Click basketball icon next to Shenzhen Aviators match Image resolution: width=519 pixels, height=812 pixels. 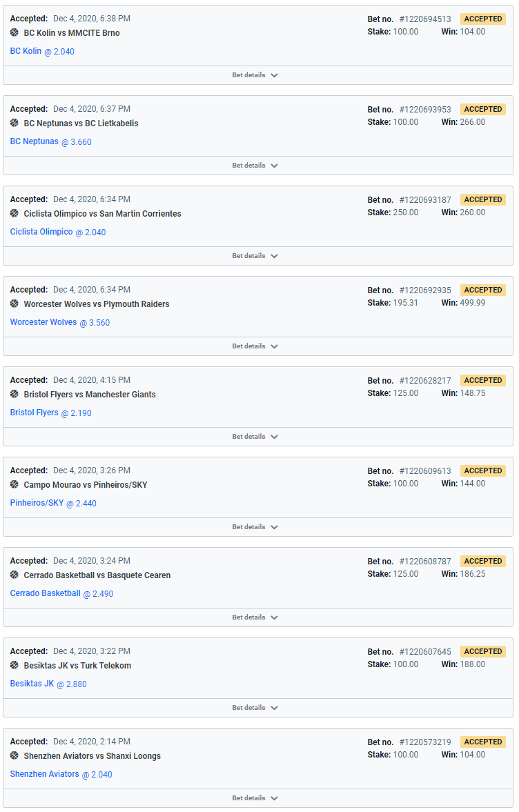click(14, 755)
